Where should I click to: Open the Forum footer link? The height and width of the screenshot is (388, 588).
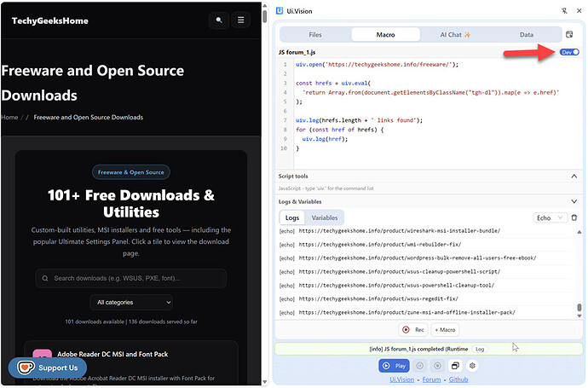pos(431,379)
